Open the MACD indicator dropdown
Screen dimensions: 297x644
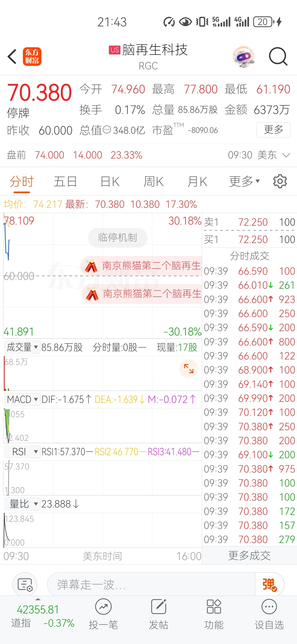(22, 399)
